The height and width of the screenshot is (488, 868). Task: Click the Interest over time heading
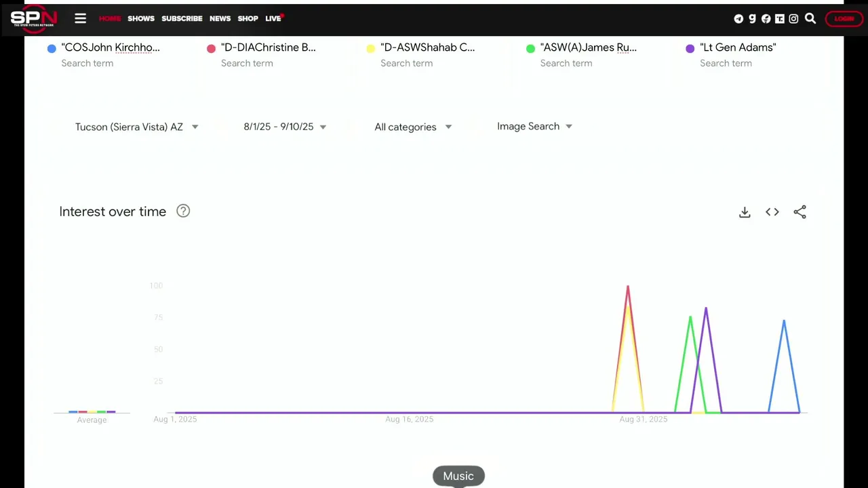113,211
